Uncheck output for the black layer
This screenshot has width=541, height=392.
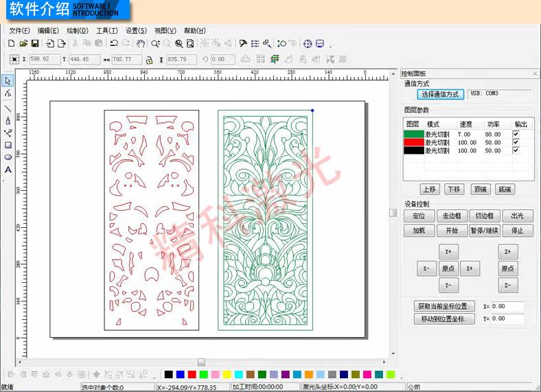tap(516, 150)
